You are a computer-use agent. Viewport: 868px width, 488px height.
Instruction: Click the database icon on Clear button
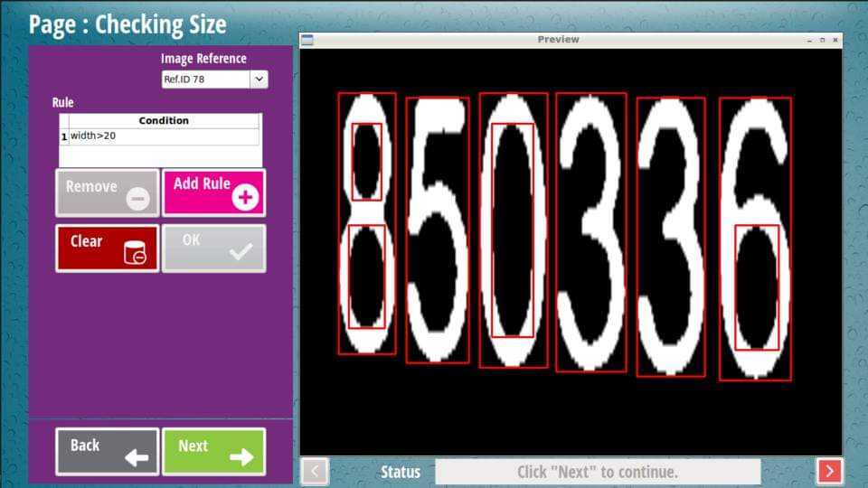(135, 253)
